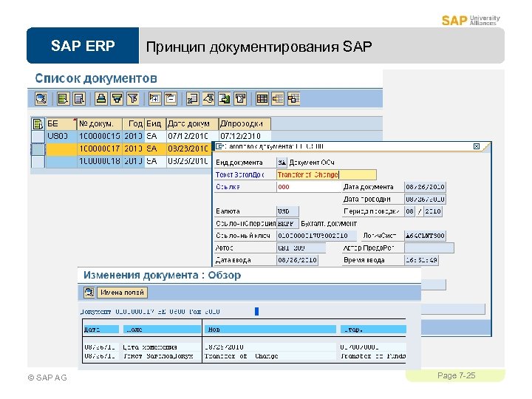Image resolution: width=532 pixels, height=399 pixels.
Task: Click the plain funnel filter icon
Action: point(133,99)
